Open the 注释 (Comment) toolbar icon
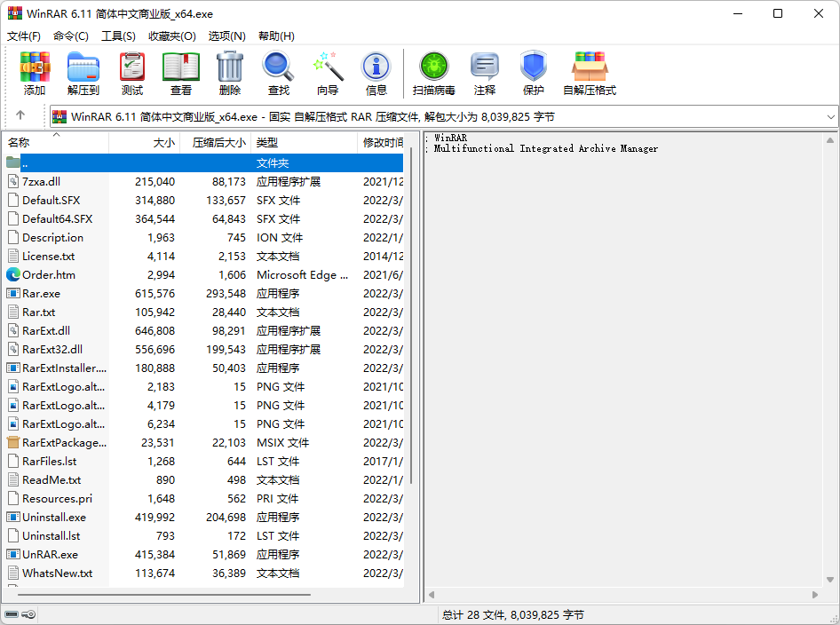840x625 pixels. click(485, 67)
